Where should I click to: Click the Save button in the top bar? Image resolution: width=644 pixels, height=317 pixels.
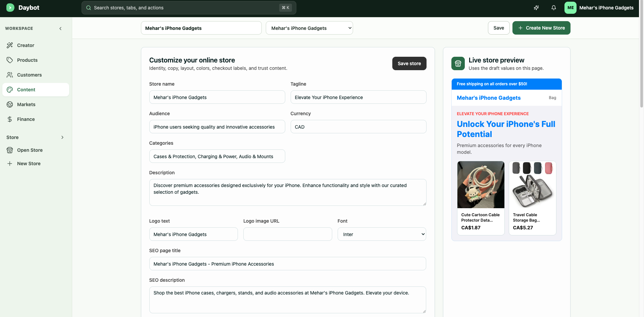point(499,28)
